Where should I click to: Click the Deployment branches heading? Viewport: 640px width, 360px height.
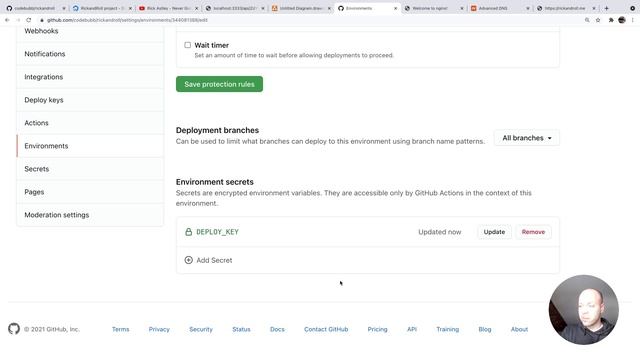click(217, 130)
